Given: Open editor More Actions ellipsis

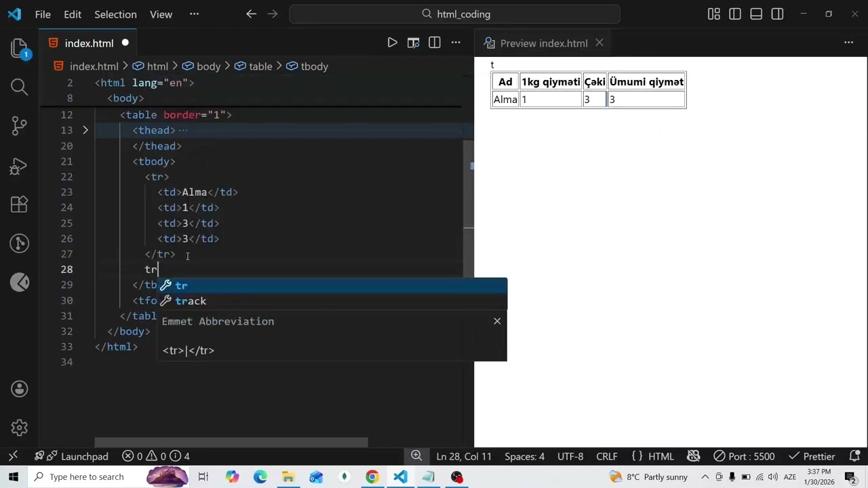Looking at the screenshot, I should pos(456,43).
